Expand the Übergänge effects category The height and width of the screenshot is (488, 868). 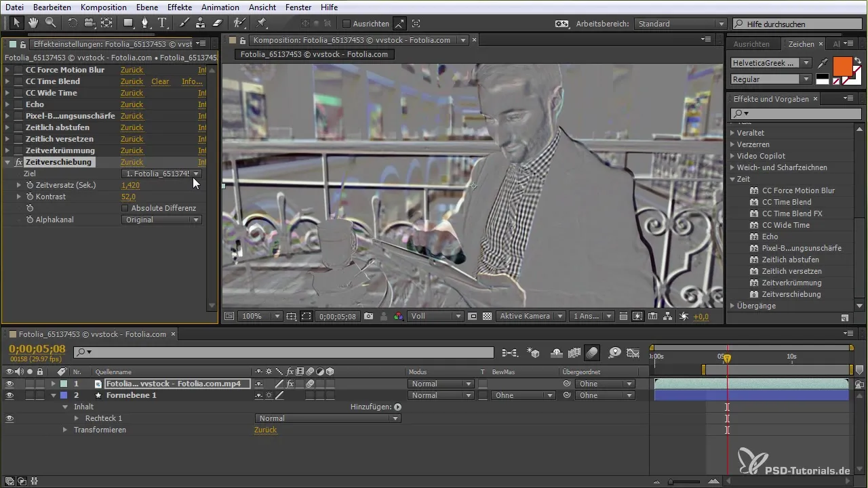coord(732,306)
